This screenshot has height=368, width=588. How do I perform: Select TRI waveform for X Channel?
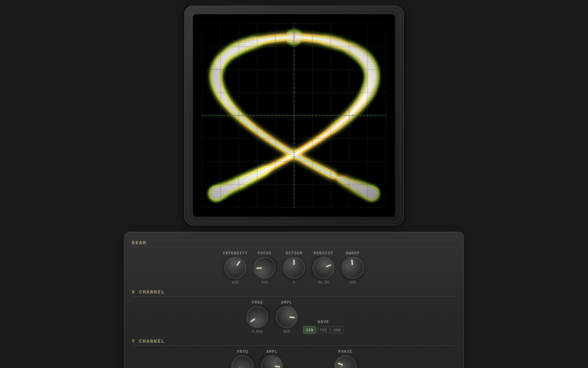323,330
